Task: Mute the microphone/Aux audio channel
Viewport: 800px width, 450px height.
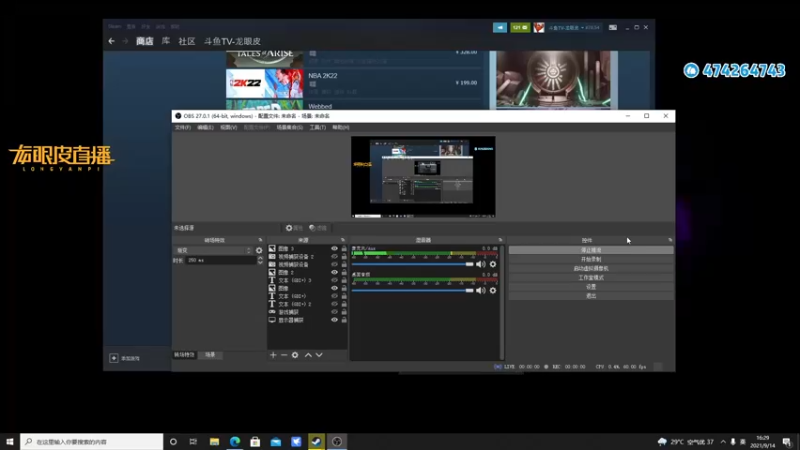Action: click(x=481, y=264)
